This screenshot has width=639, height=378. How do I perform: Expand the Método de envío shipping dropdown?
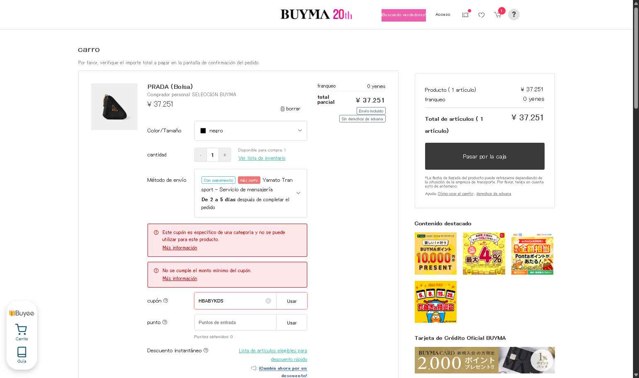tap(251, 193)
